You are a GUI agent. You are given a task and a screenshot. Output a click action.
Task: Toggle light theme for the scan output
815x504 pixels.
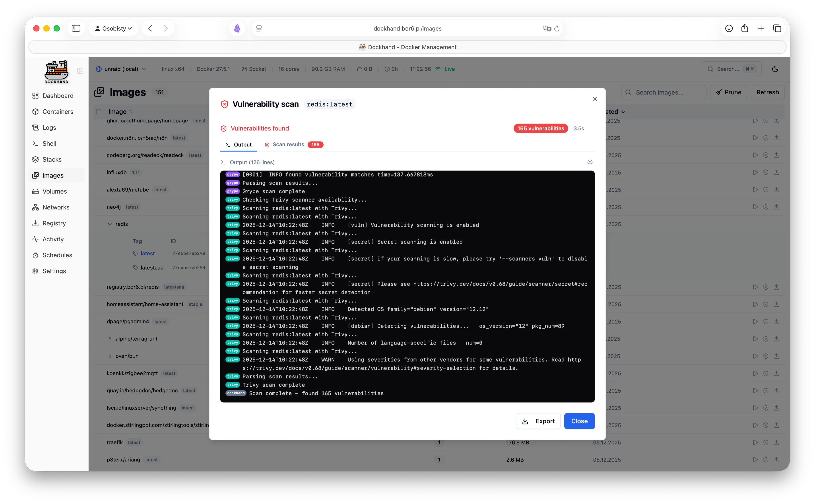(x=590, y=162)
